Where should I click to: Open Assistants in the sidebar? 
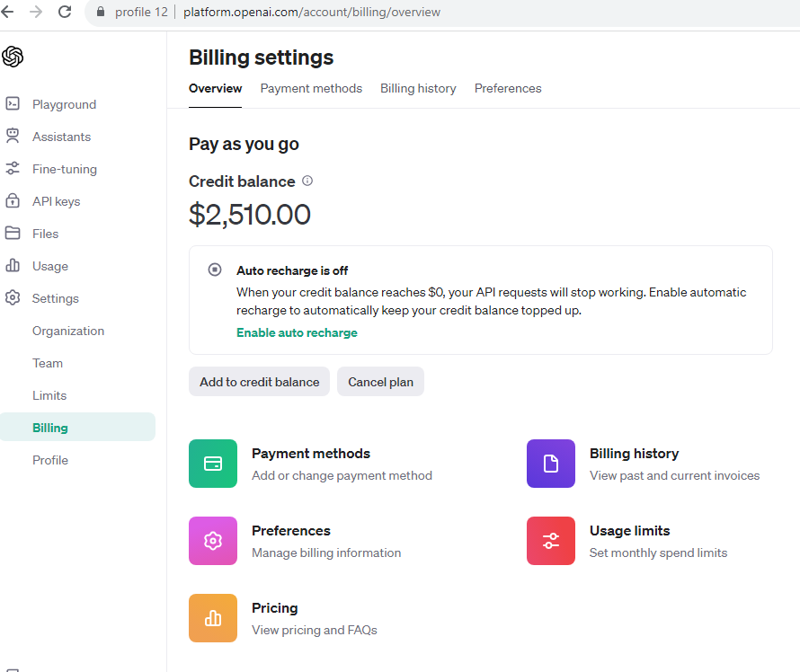coord(62,137)
